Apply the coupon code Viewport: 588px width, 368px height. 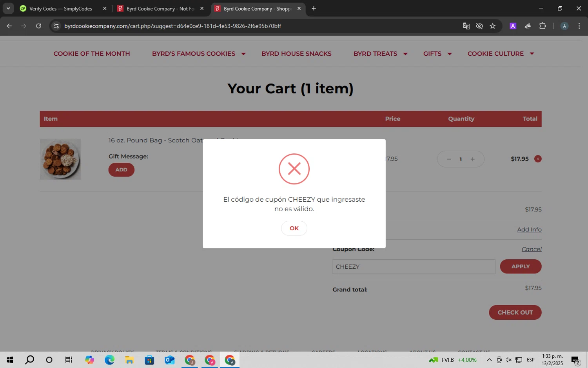(x=521, y=267)
